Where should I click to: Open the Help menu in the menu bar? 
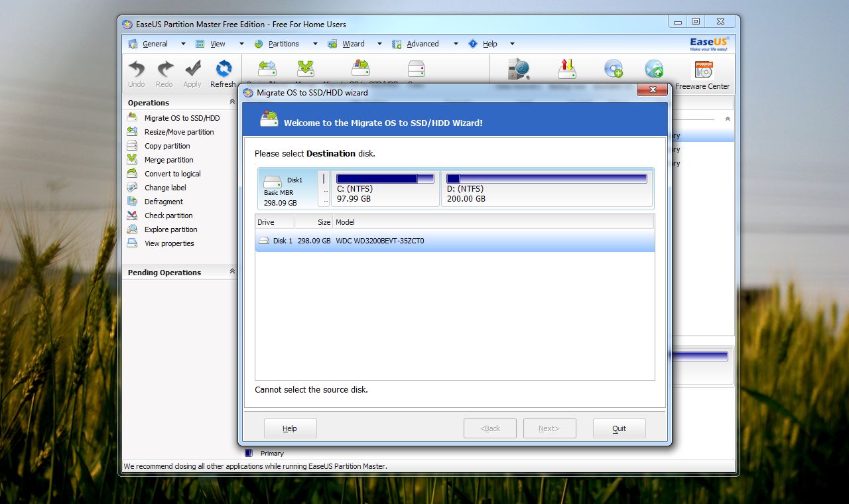pos(490,44)
